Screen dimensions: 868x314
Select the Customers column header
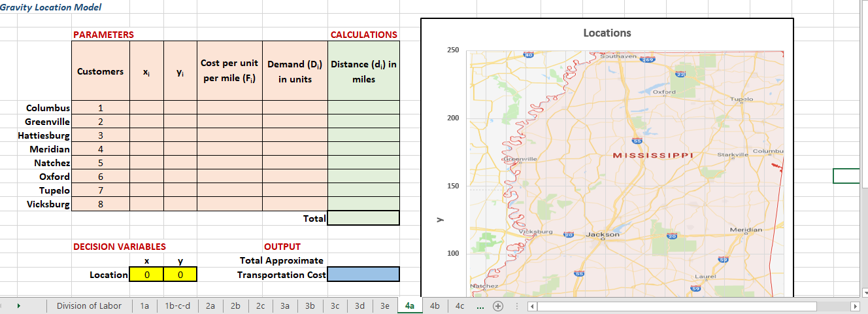pyautogui.click(x=100, y=71)
